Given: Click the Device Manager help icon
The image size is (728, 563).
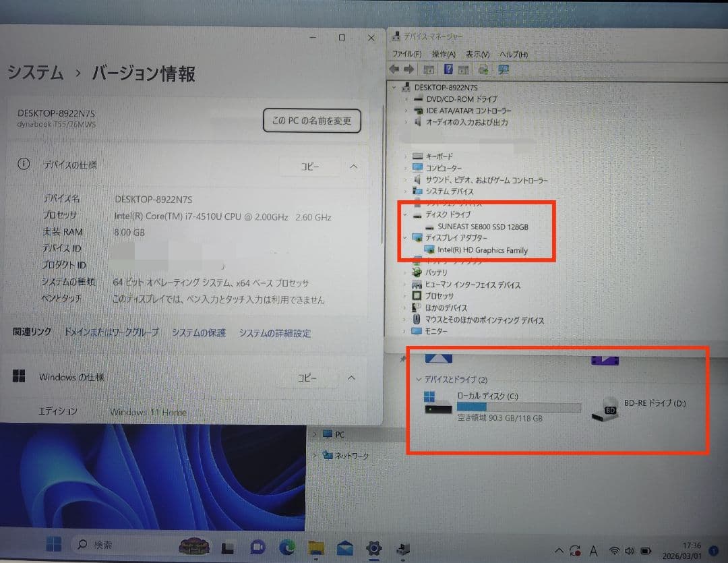Looking at the screenshot, I should tap(449, 69).
